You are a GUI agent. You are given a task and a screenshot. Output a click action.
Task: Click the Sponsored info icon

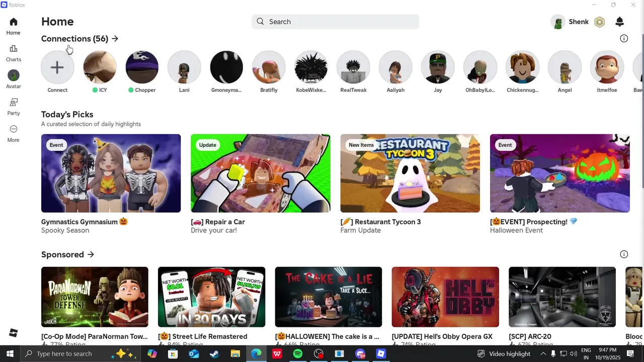click(624, 254)
